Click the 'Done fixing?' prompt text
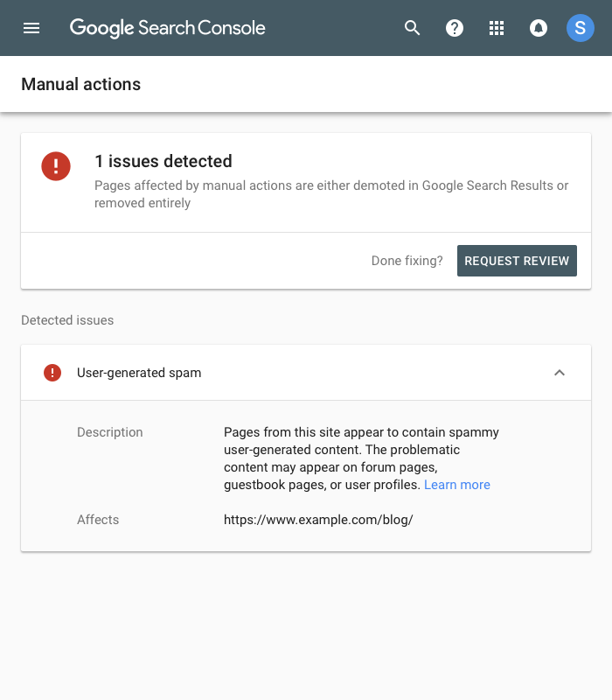612x700 pixels. (407, 261)
